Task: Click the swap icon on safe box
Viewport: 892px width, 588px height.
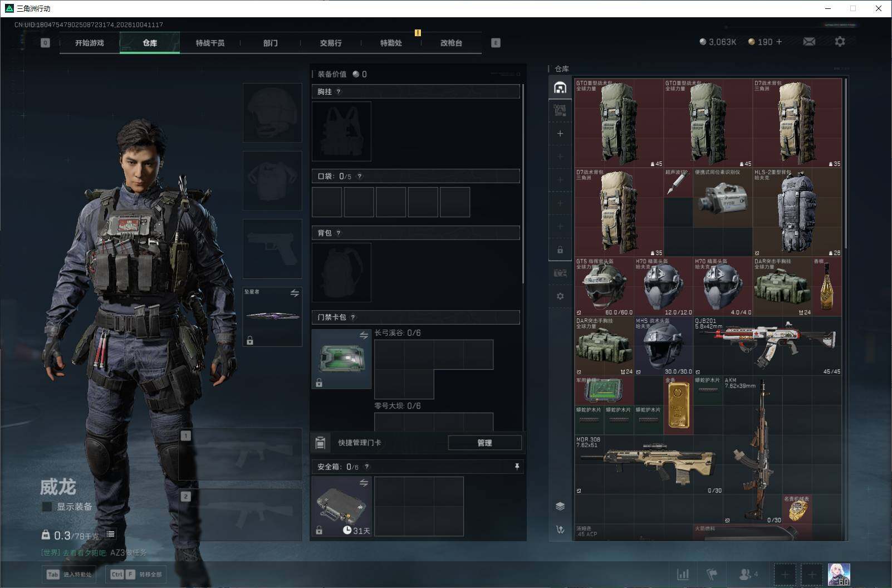Action: (x=364, y=483)
